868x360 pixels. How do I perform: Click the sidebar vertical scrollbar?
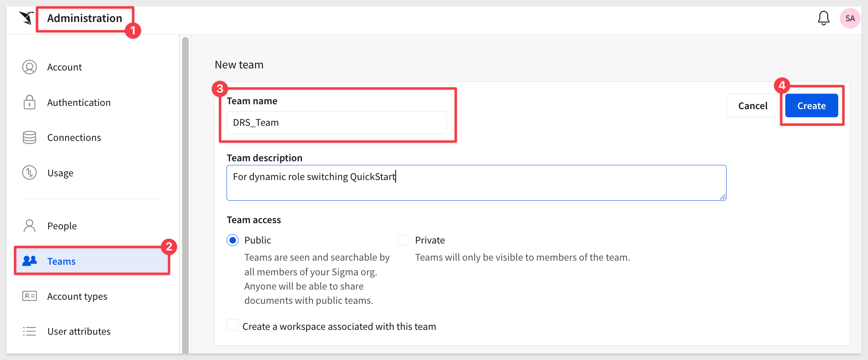click(x=185, y=195)
